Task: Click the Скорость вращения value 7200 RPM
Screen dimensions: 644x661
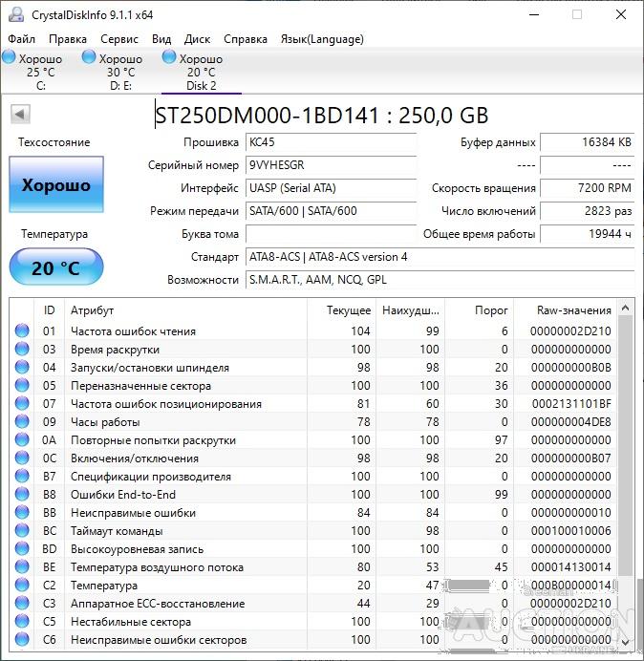Action: pos(587,188)
